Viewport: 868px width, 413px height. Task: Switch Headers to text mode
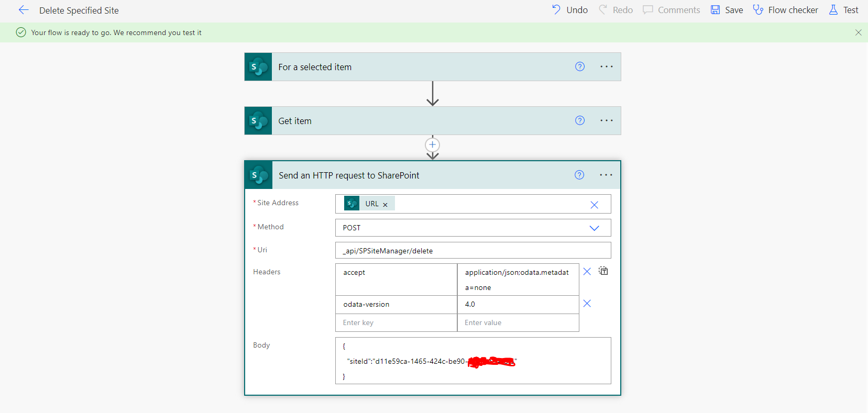tap(603, 271)
